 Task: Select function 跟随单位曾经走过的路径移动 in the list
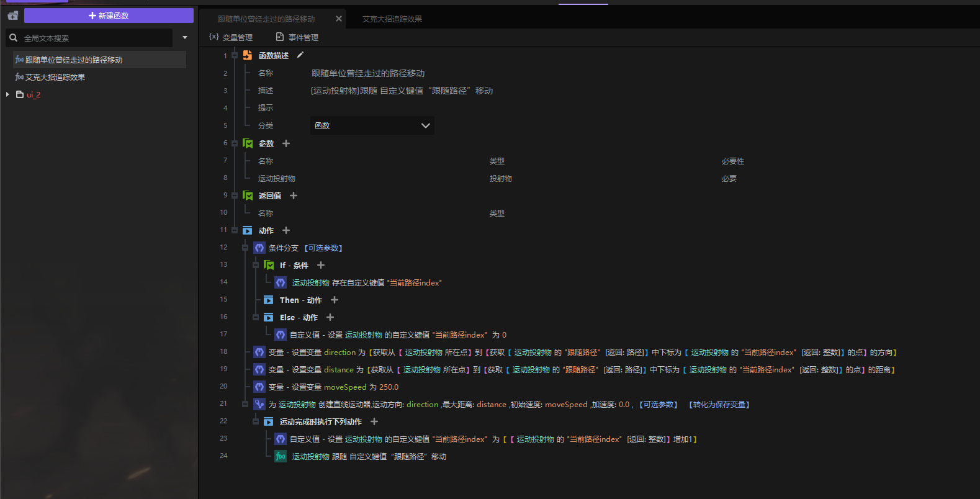coord(99,60)
